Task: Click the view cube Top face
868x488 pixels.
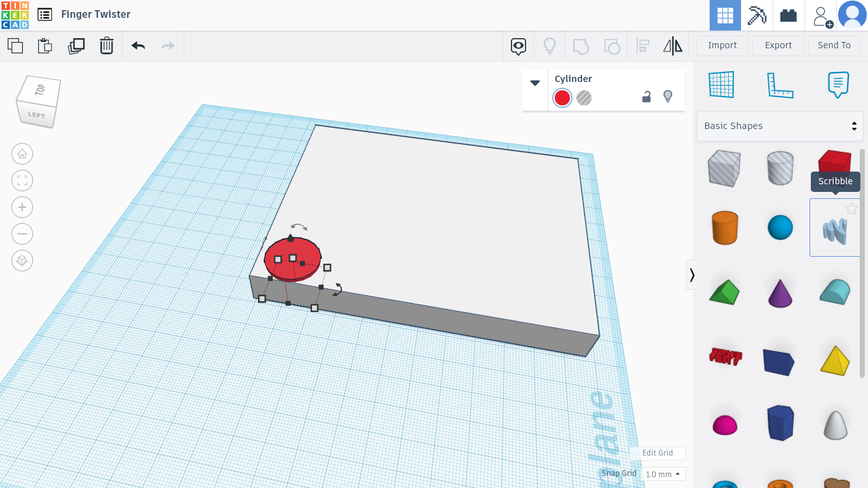Action: (41, 90)
